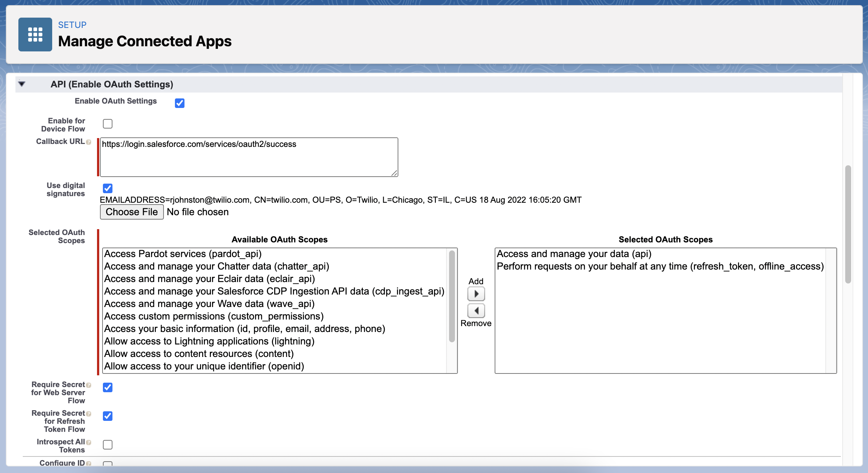
Task: Click help icon beside Require Secret Web Server
Action: (89, 385)
